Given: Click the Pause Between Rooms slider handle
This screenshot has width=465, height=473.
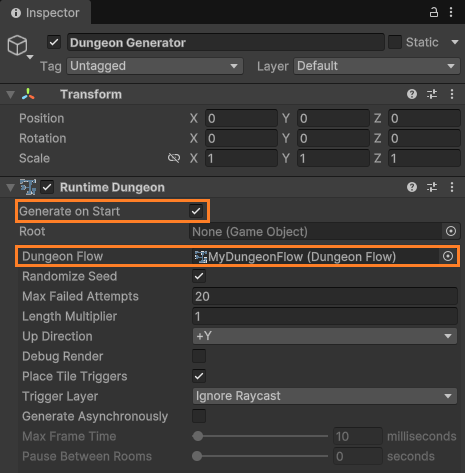Looking at the screenshot, I should 197,456.
